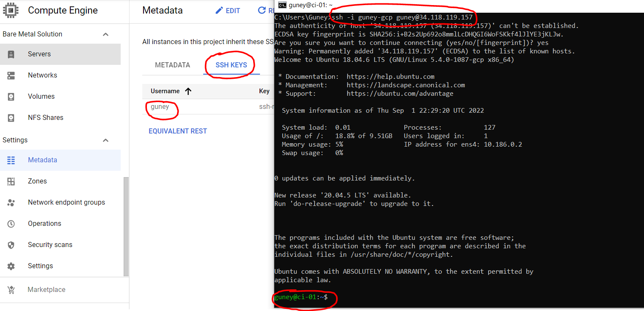Open Networks in the sidebar
This screenshot has width=644, height=311.
pyautogui.click(x=60, y=75)
